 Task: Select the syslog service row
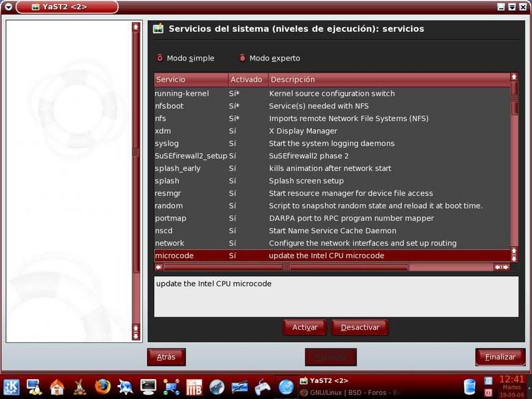point(332,144)
